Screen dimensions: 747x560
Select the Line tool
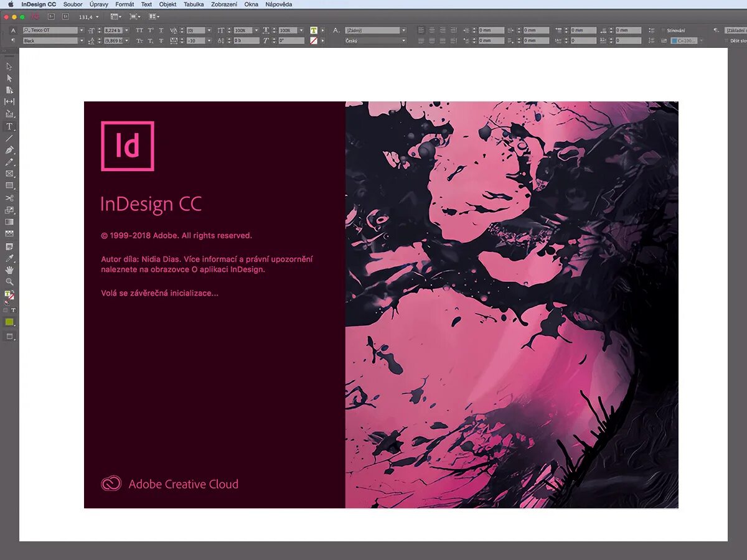point(9,138)
